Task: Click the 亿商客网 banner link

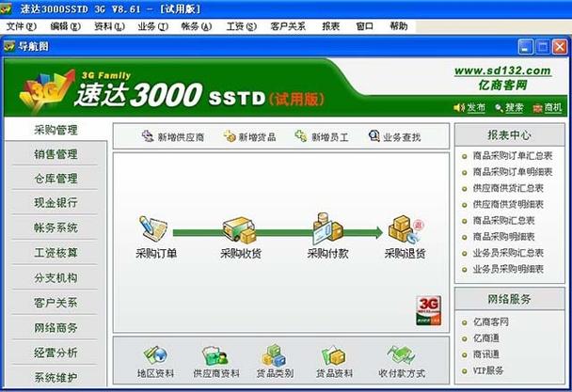Action: click(502, 85)
